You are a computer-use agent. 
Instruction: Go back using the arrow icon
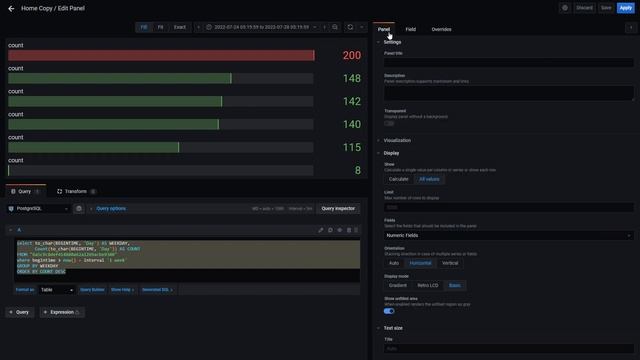(x=11, y=8)
